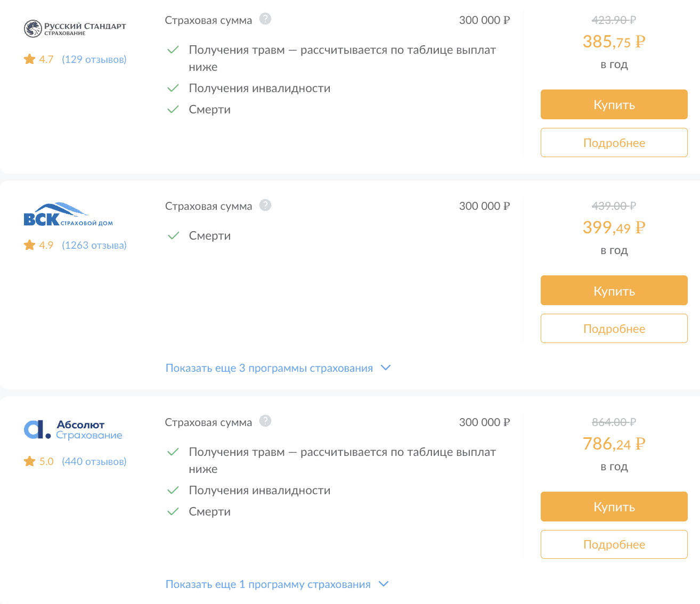Image resolution: width=700 pixels, height=604 pixels.
Task: Click the star rating 4.9 for ВСК
Action: coord(39,245)
